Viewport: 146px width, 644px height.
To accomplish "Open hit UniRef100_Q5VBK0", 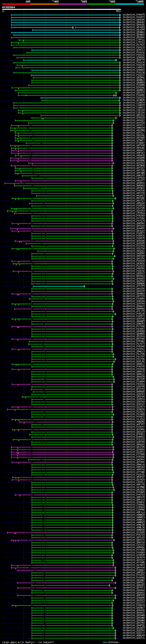I will [x=134, y=35].
